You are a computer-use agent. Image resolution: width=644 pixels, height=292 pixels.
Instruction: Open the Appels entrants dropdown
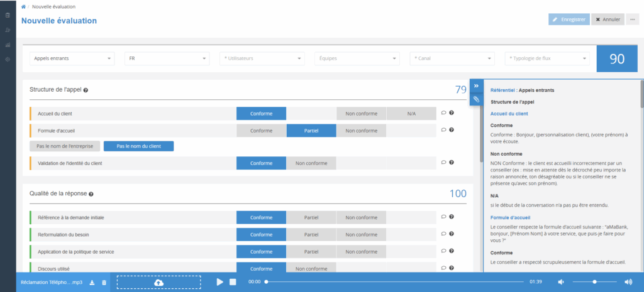[72, 58]
